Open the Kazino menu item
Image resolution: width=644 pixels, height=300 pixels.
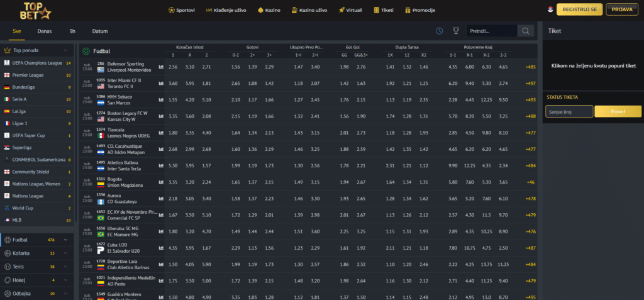tap(269, 10)
